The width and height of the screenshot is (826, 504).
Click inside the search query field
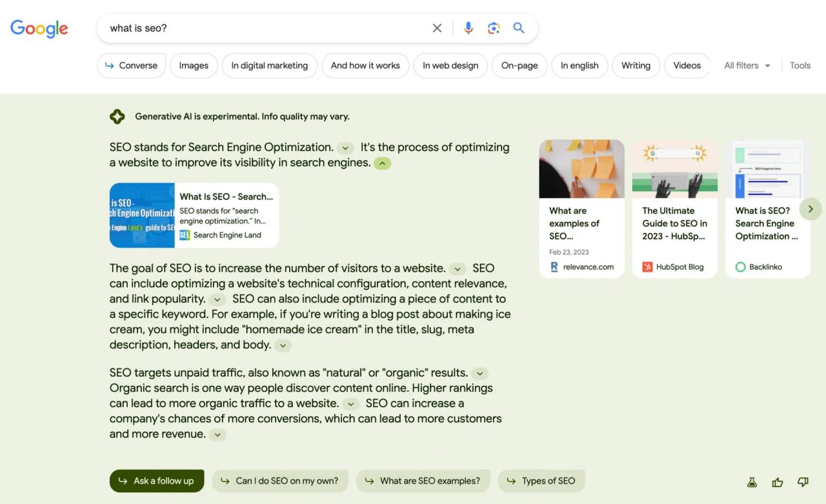tap(258, 28)
